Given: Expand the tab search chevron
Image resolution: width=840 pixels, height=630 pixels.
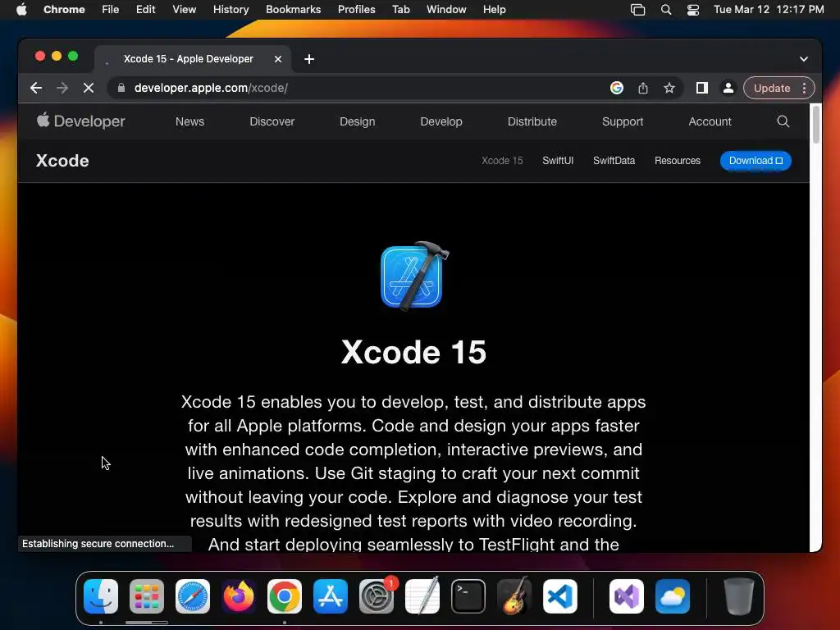Looking at the screenshot, I should pyautogui.click(x=804, y=59).
